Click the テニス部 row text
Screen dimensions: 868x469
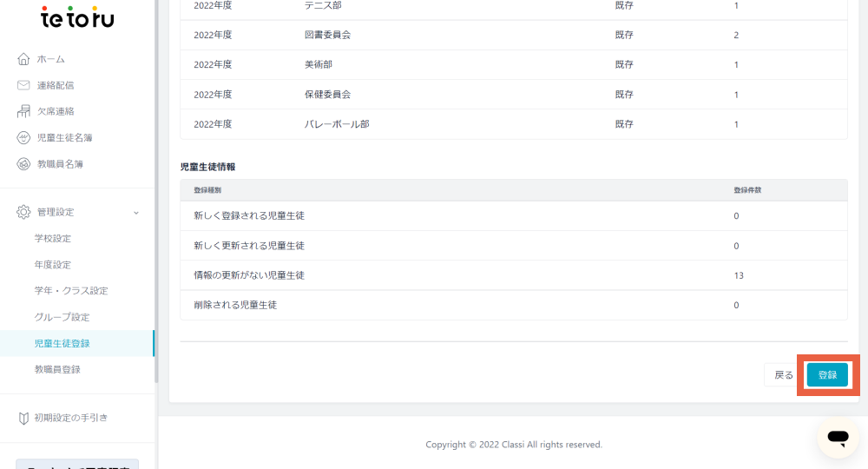[323, 5]
